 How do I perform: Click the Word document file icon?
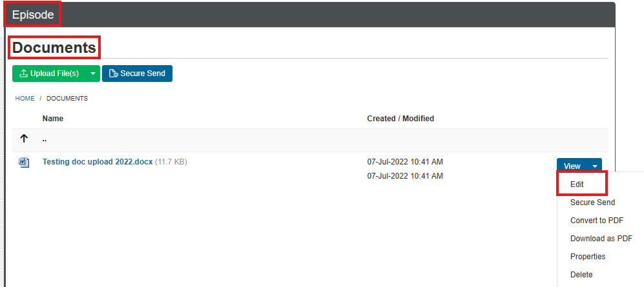click(x=24, y=163)
